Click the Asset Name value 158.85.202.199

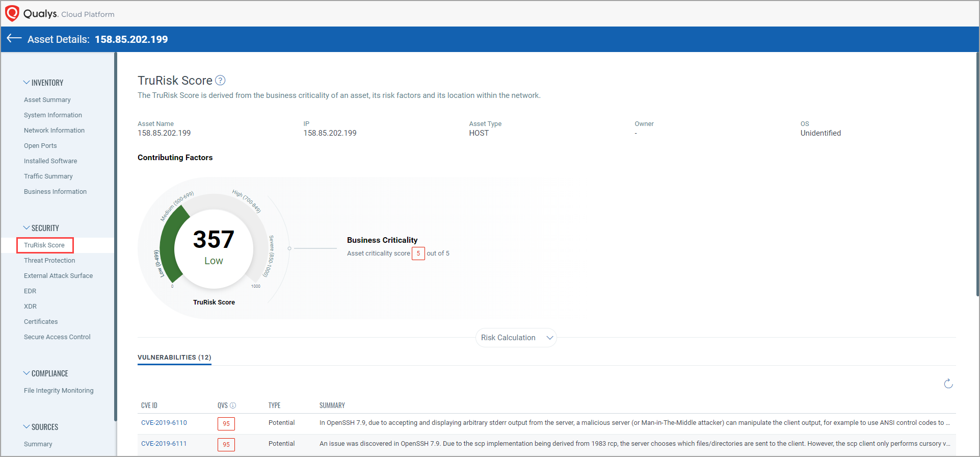pos(164,133)
